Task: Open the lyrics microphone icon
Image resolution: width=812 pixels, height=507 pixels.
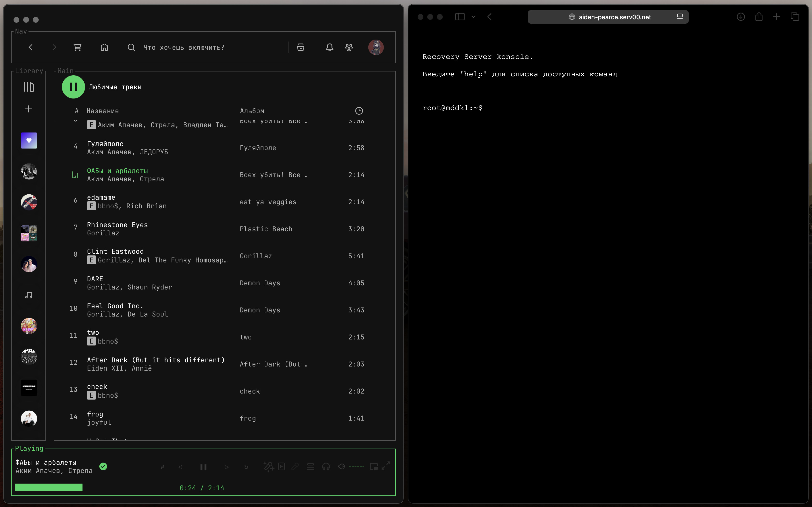Action: pos(295,466)
